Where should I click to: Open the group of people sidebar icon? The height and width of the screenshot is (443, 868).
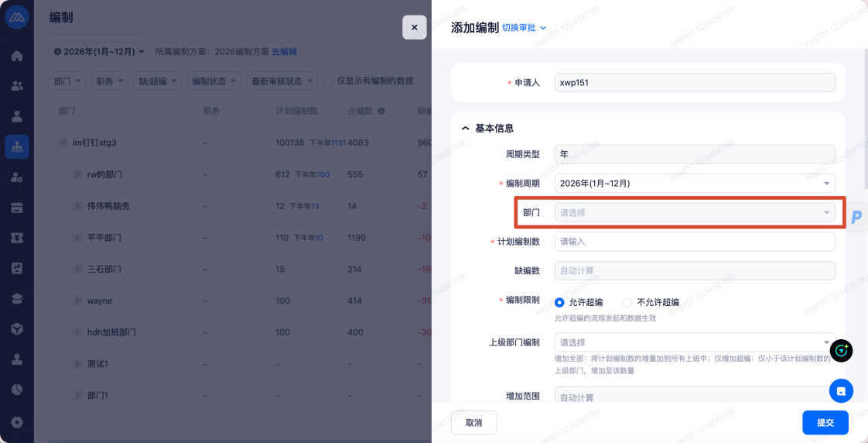(16, 86)
